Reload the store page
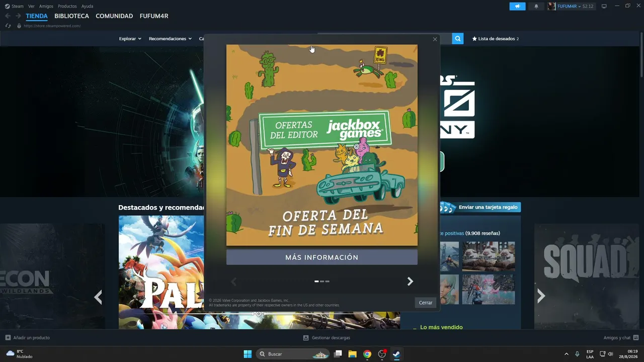 coord(8,26)
